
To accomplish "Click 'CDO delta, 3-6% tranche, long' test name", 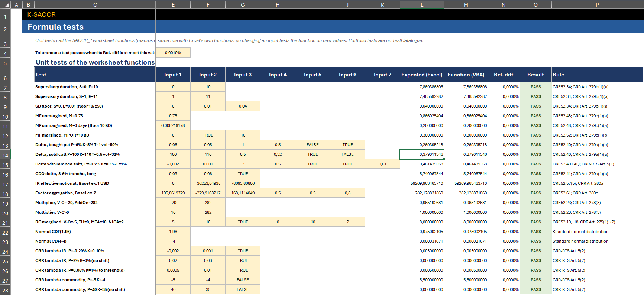I will [65, 174].
